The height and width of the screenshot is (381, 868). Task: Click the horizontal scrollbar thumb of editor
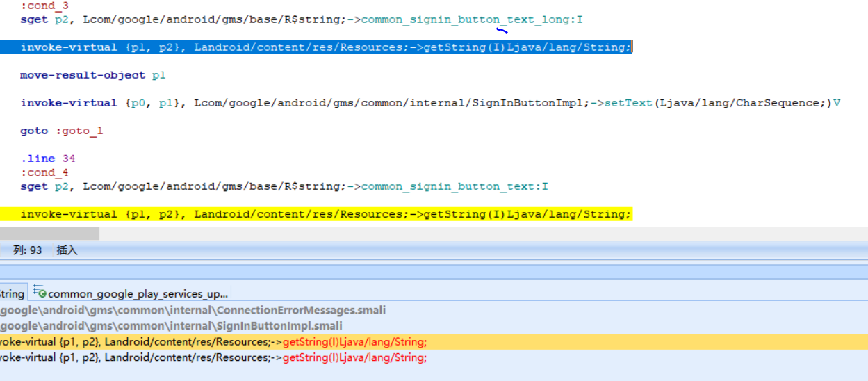point(49,234)
